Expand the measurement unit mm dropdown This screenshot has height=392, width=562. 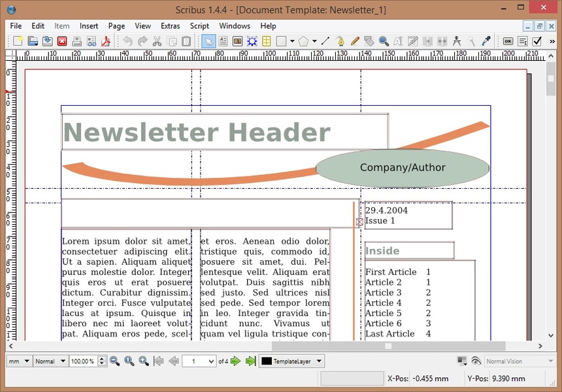click(18, 361)
